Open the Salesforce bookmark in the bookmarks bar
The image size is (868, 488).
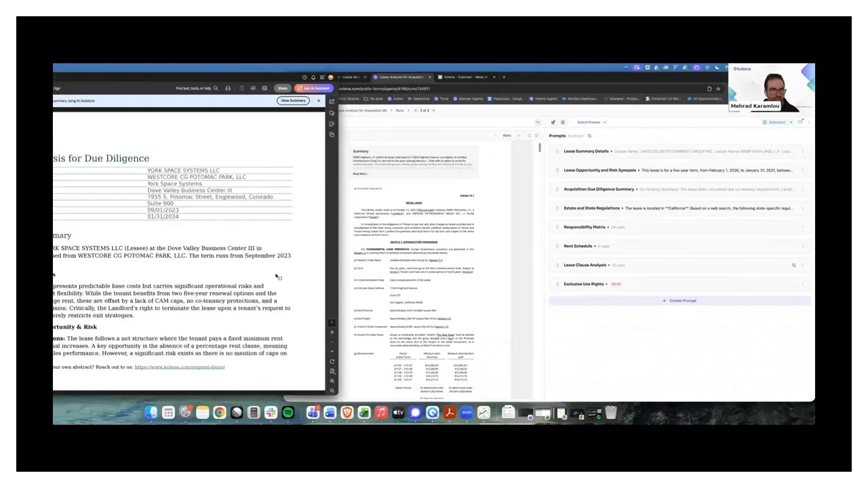(x=420, y=99)
